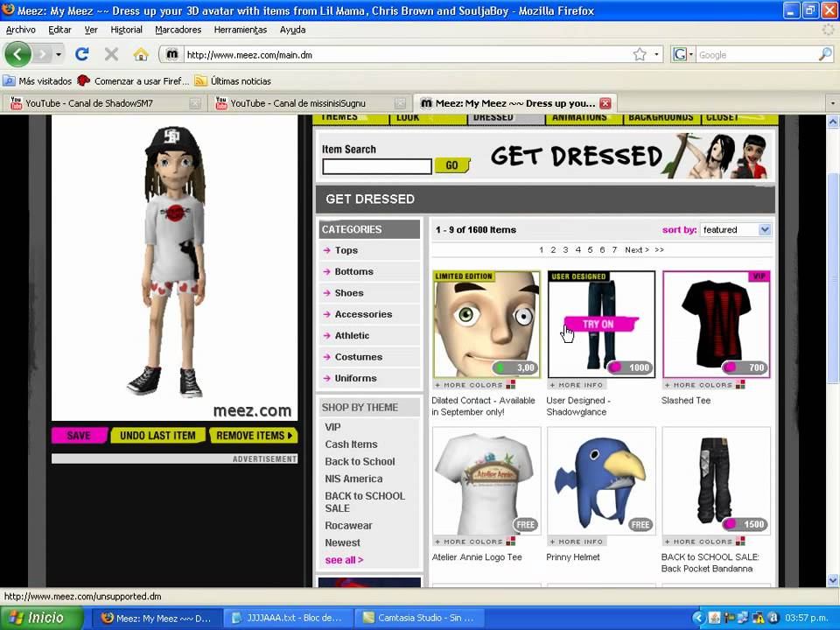Open the Editar menu
The height and width of the screenshot is (630, 840).
click(x=59, y=30)
